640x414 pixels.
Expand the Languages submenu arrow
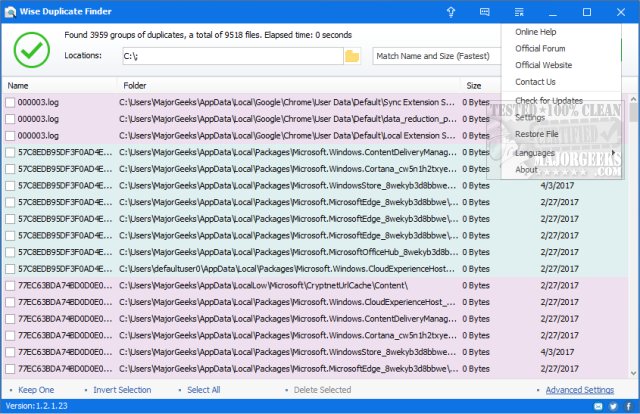(x=613, y=153)
